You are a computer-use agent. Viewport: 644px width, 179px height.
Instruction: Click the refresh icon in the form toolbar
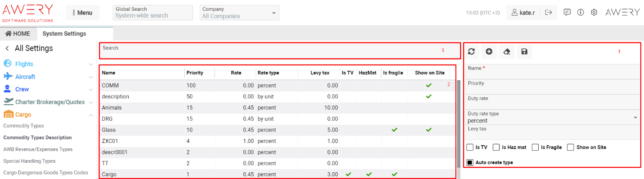[471, 52]
